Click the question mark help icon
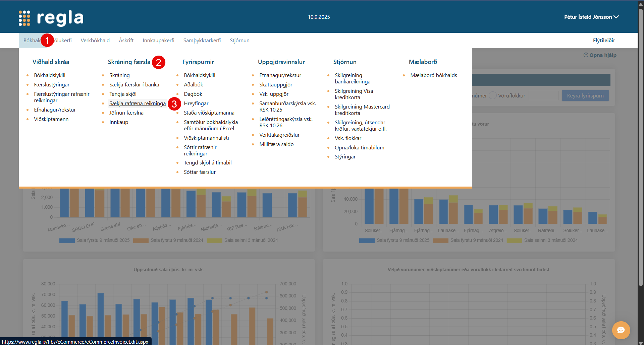Image resolution: width=644 pixels, height=345 pixels. point(586,55)
